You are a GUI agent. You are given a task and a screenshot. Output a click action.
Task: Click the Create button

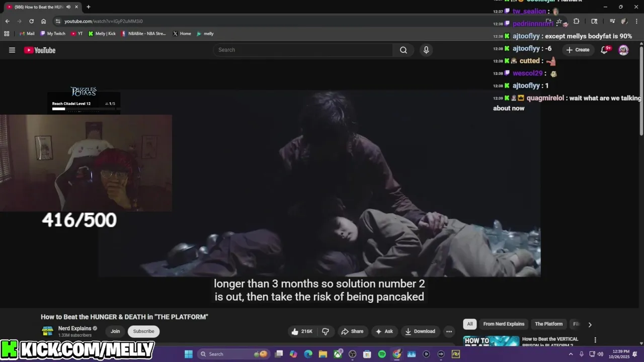(578, 50)
